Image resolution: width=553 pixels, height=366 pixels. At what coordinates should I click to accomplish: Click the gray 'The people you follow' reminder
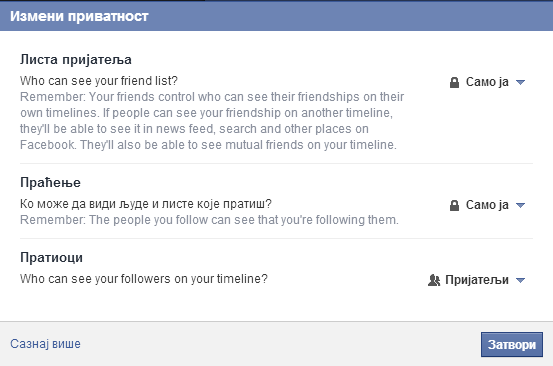coord(209,220)
